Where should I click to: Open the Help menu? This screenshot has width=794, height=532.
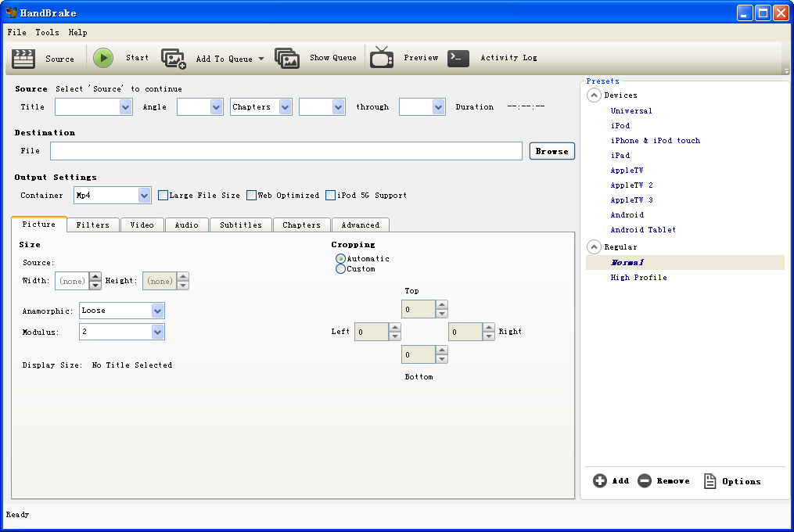pos(78,32)
